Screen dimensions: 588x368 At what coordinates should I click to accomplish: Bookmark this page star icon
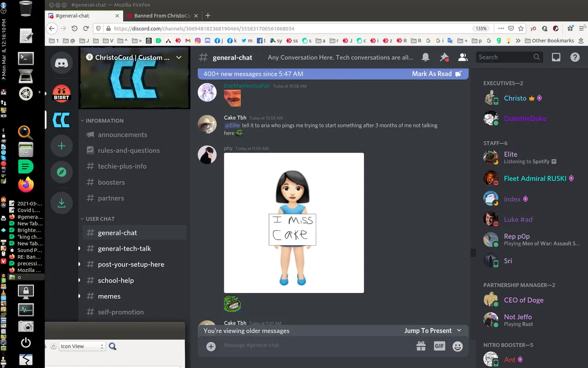[x=521, y=28]
